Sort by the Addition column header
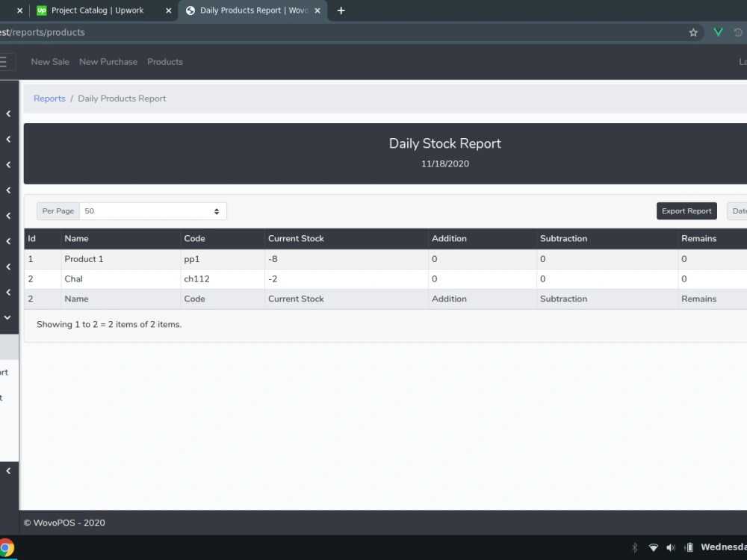 coord(482,239)
